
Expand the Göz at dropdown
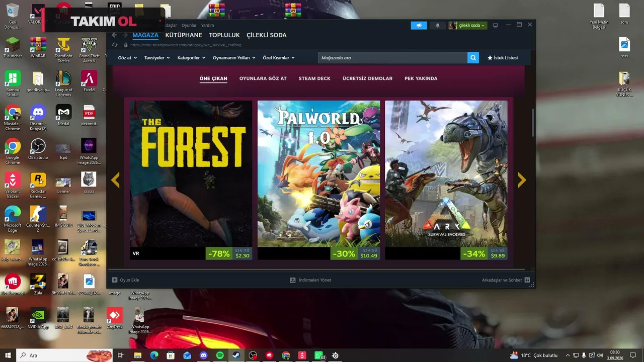[x=127, y=58]
